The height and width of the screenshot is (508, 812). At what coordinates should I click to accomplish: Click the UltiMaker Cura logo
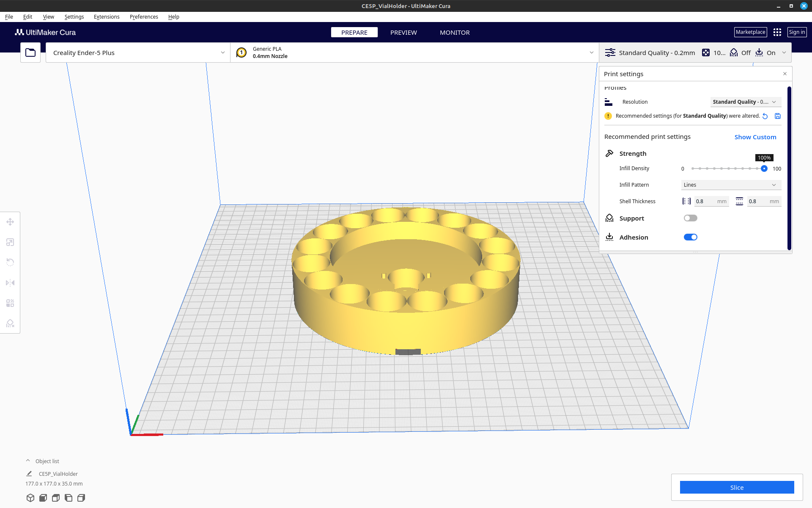coord(45,32)
